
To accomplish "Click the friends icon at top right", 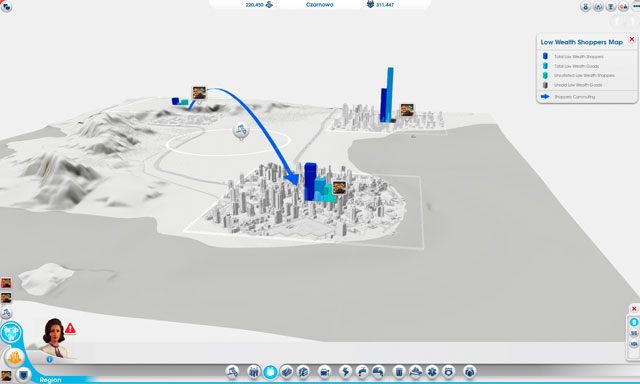I will click(624, 7).
